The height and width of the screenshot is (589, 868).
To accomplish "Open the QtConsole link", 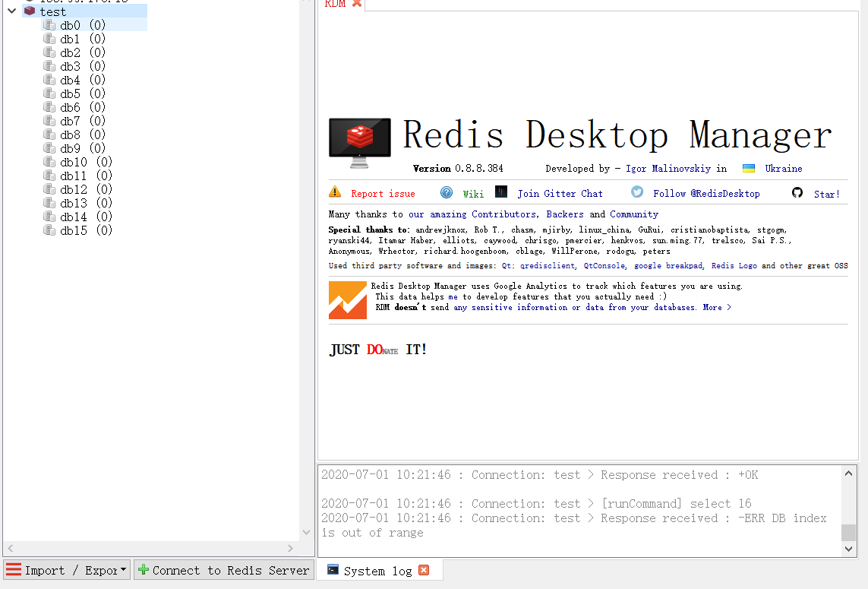I will point(604,266).
